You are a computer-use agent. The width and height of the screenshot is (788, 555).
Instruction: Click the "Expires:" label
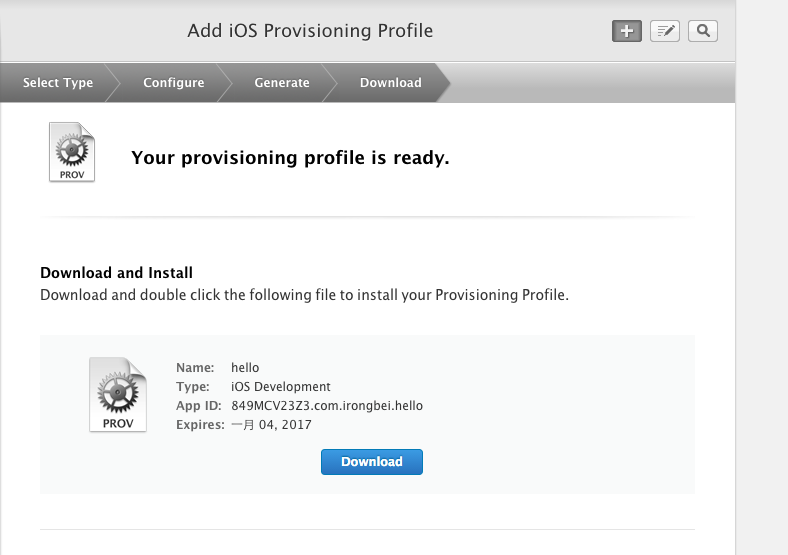coord(200,425)
